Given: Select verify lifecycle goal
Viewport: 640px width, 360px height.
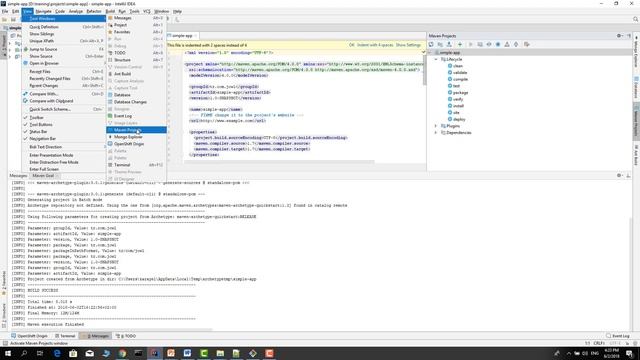Looking at the screenshot, I should click(456, 99).
